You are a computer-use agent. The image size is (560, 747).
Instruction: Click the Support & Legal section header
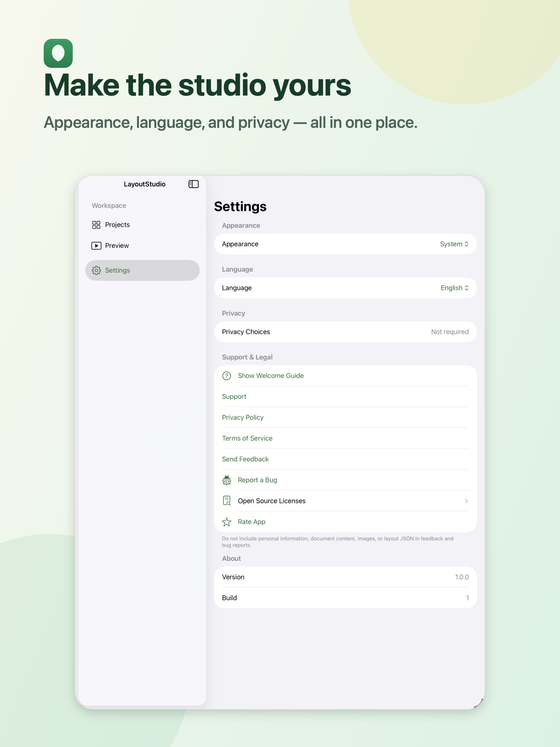tap(247, 357)
